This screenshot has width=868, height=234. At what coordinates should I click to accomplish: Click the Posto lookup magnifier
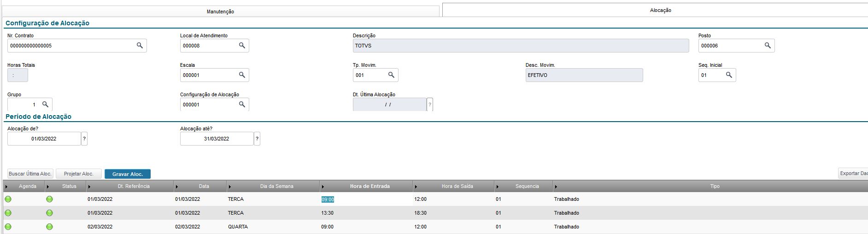768,46
